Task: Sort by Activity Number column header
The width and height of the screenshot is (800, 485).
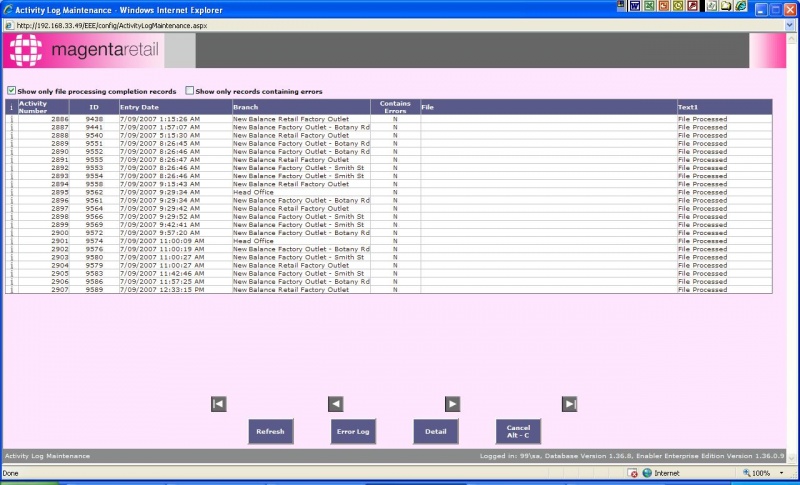Action: tap(43, 107)
